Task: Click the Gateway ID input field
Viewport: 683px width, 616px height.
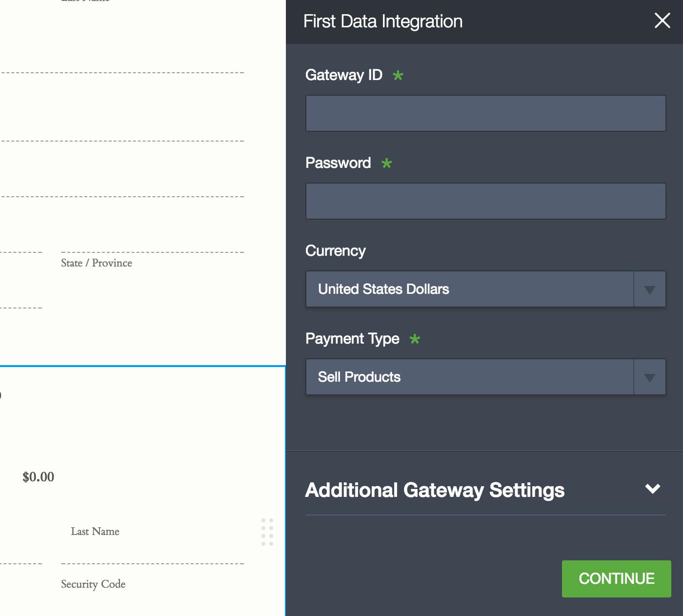Action: coord(485,113)
